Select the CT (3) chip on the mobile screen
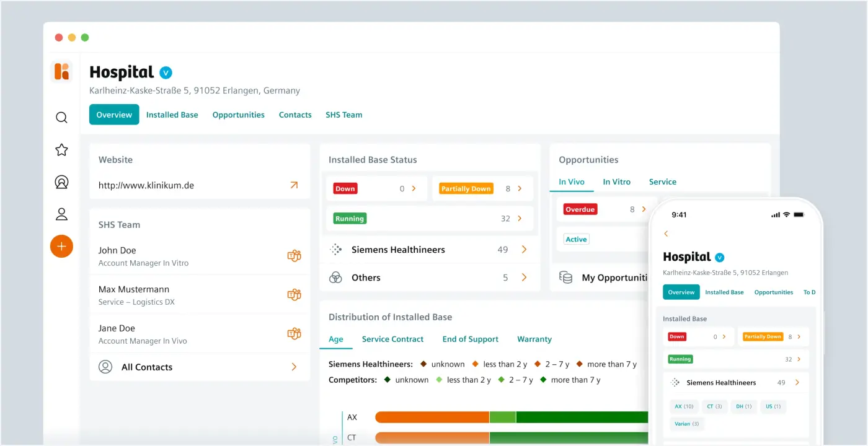 (714, 406)
